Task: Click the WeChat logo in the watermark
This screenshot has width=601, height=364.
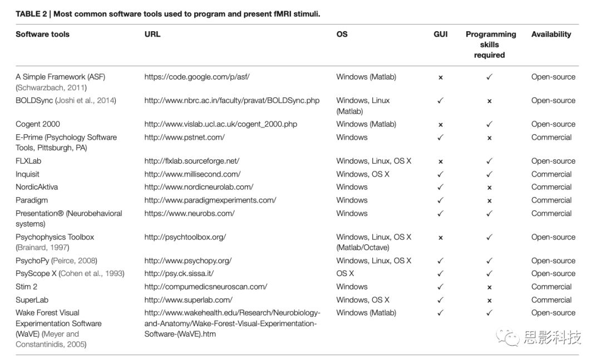Action: (x=509, y=337)
